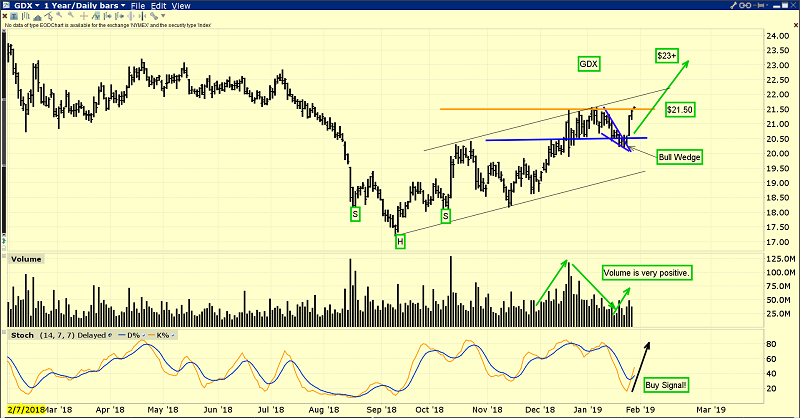The height and width of the screenshot is (418, 800).
Task: Click the Volume panel label
Action: [x=26, y=259]
